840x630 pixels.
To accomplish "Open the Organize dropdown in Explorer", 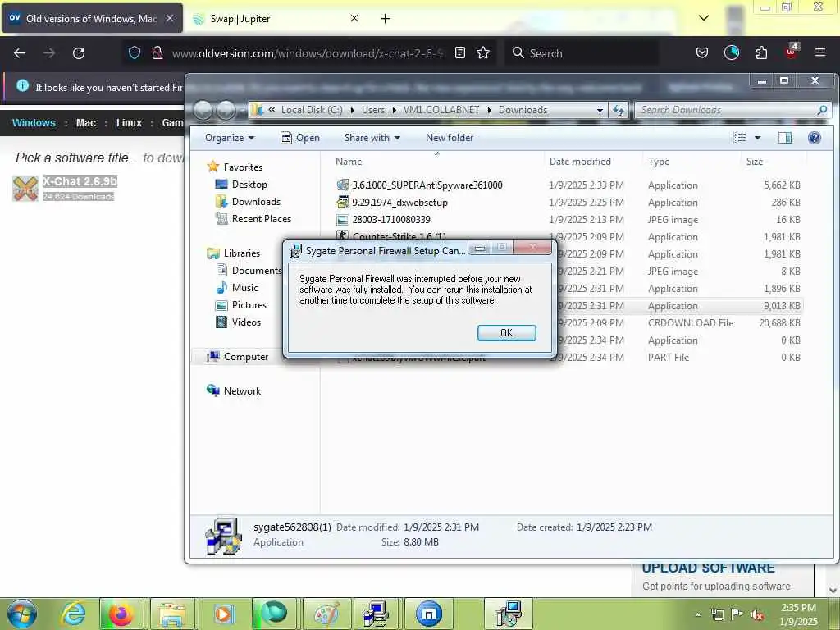I will coord(230,138).
